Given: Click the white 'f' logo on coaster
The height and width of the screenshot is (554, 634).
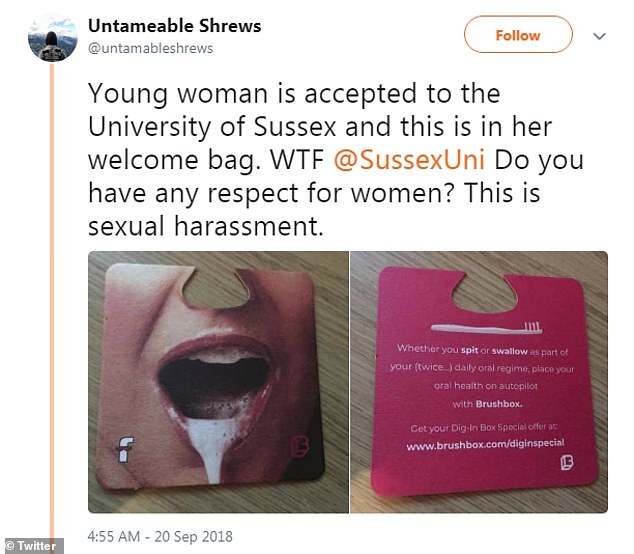Looking at the screenshot, I should 126,449.
